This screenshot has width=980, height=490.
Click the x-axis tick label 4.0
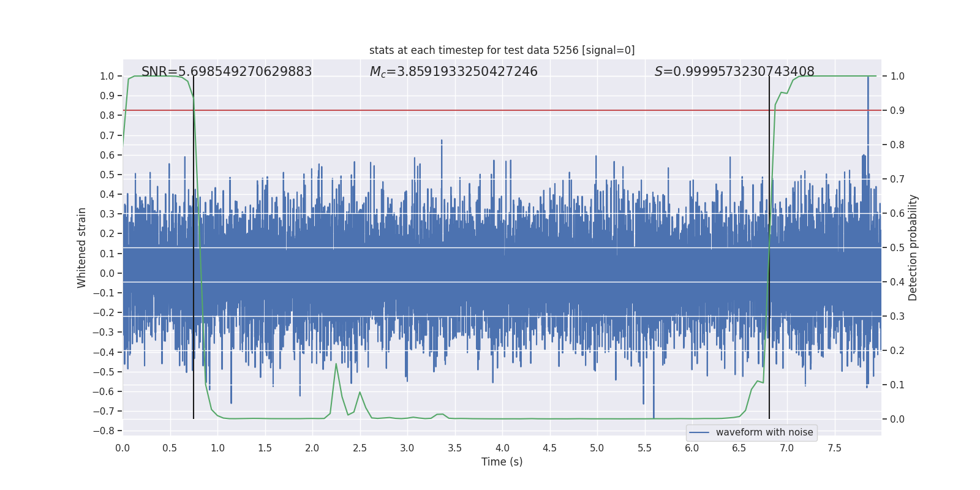[x=502, y=448]
